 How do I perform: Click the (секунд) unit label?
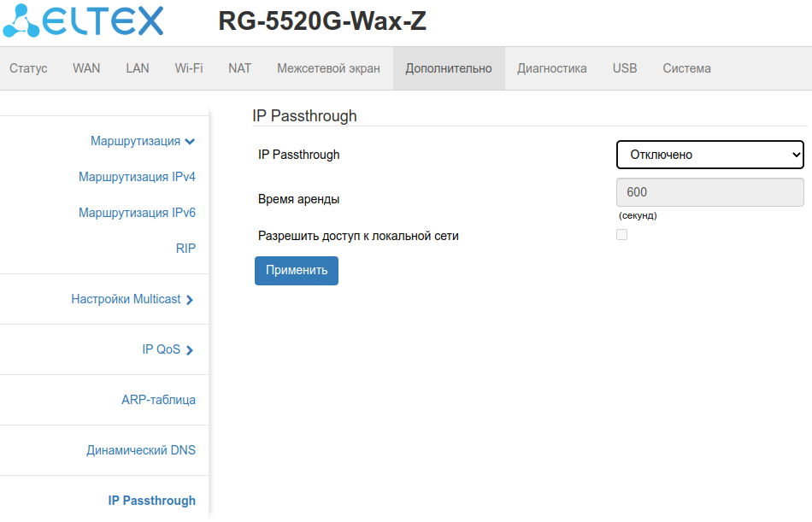tap(638, 215)
